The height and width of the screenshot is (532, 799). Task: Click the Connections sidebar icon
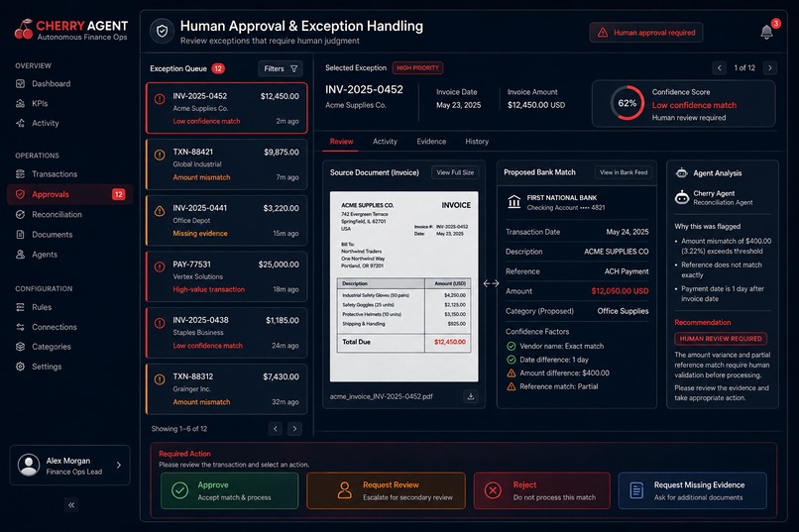pyautogui.click(x=21, y=327)
